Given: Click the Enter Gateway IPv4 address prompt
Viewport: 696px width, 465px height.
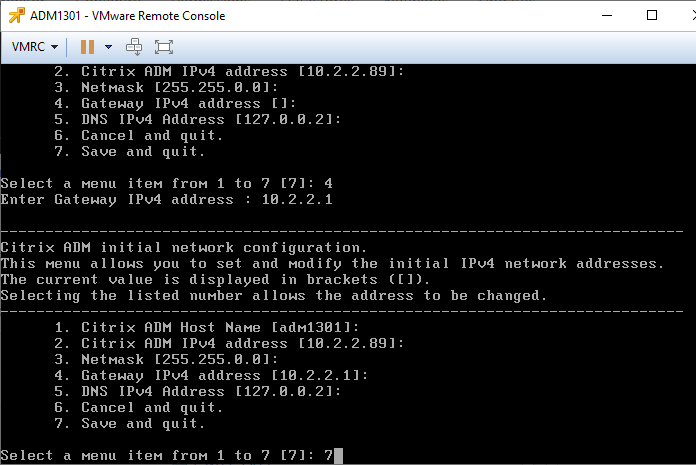Looking at the screenshot, I should [x=166, y=200].
